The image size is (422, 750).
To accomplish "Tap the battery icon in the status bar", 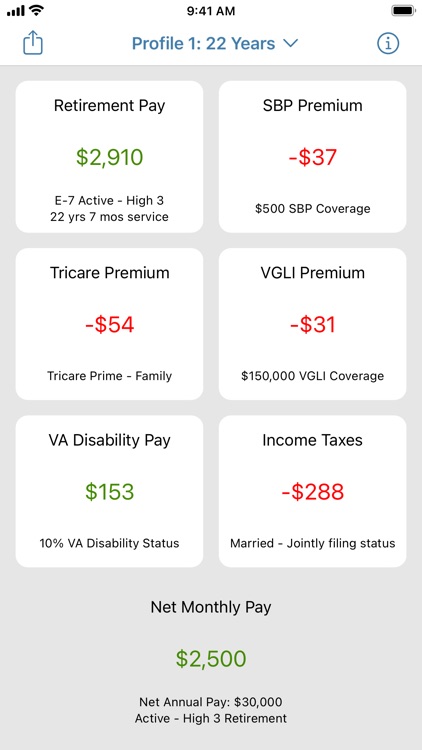I will [403, 11].
